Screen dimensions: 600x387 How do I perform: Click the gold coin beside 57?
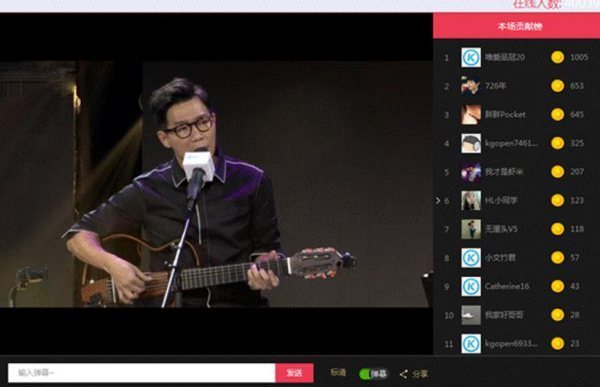(558, 258)
